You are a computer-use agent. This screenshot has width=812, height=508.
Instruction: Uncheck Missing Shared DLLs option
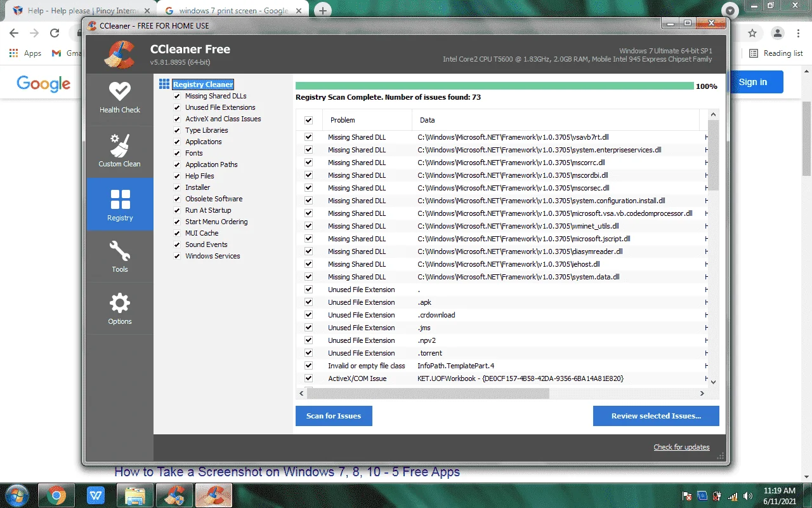pos(177,97)
